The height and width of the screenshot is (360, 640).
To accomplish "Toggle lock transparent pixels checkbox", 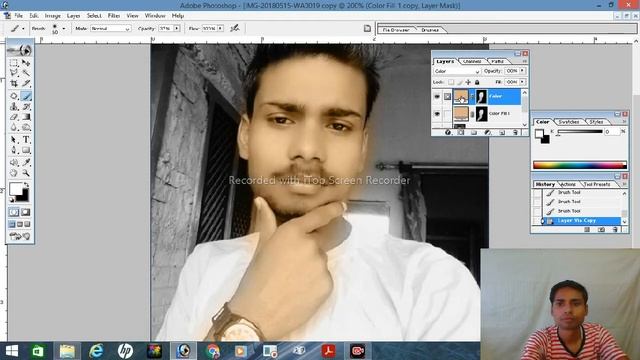I will point(451,82).
